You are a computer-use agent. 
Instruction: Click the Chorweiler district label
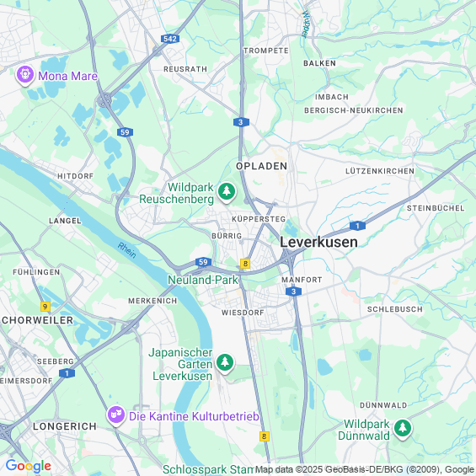[x=37, y=320]
